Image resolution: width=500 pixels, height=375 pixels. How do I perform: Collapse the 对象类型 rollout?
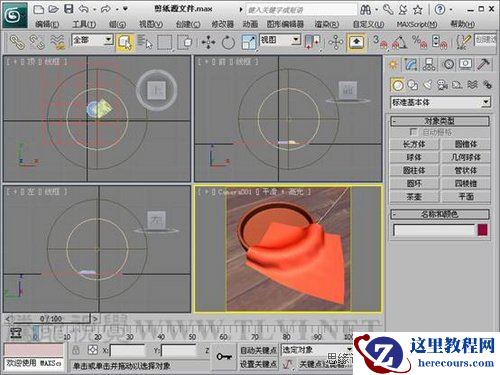tap(440, 121)
